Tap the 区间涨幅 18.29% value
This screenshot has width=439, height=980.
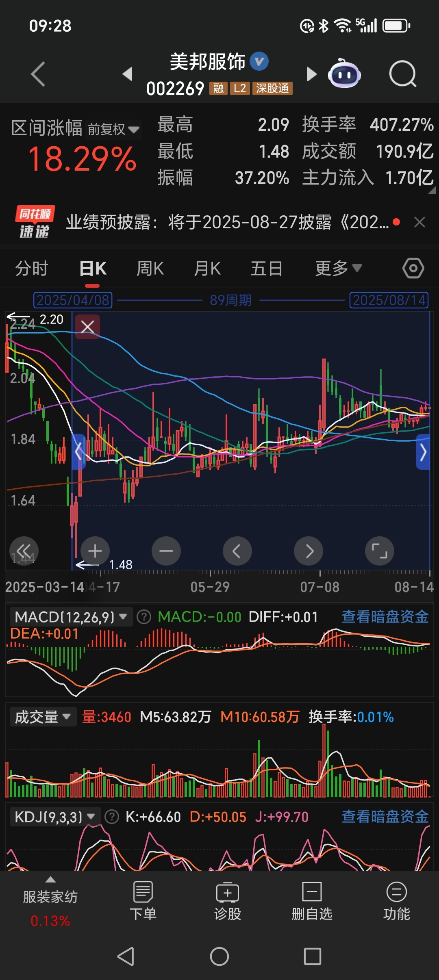coord(82,159)
